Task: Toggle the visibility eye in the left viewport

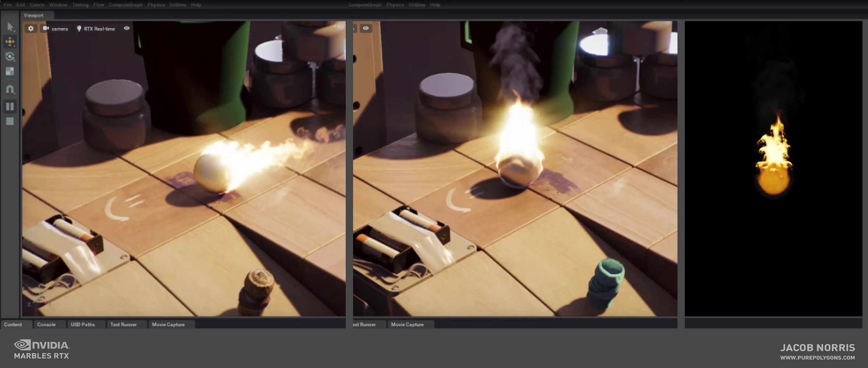Action: 127,28
